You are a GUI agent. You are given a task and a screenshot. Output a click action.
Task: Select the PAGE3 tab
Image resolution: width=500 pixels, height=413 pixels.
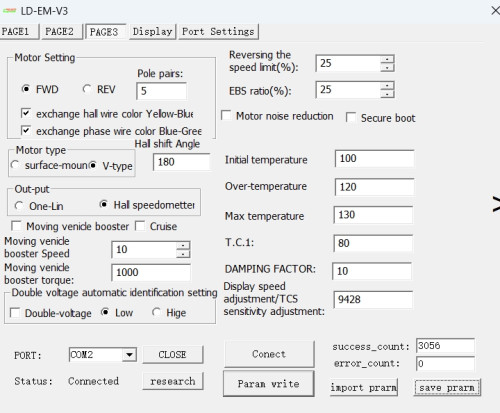(x=105, y=32)
